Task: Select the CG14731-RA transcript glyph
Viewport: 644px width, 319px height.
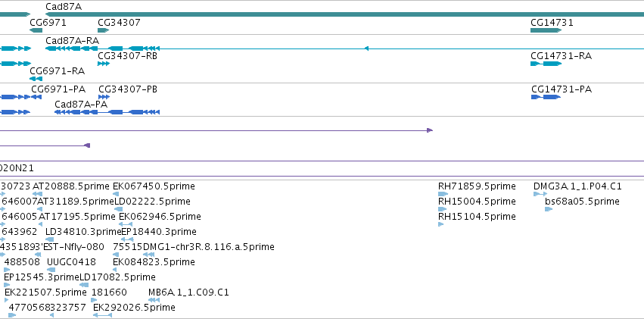Action: coord(546,64)
